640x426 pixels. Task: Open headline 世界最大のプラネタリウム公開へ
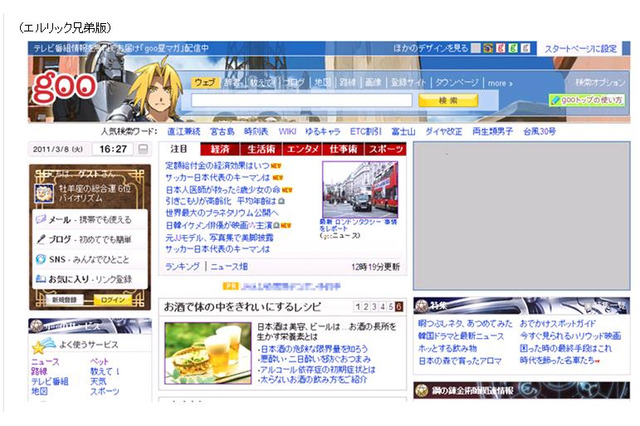click(x=222, y=213)
